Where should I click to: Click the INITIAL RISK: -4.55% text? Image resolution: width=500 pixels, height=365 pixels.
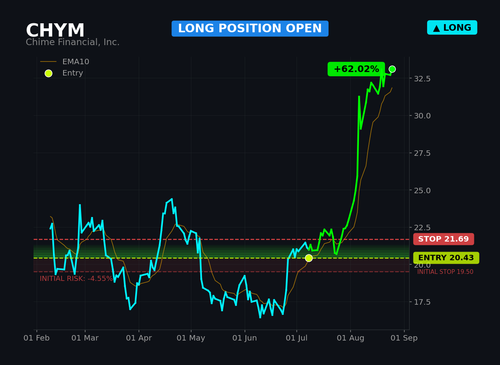pyautogui.click(x=76, y=279)
